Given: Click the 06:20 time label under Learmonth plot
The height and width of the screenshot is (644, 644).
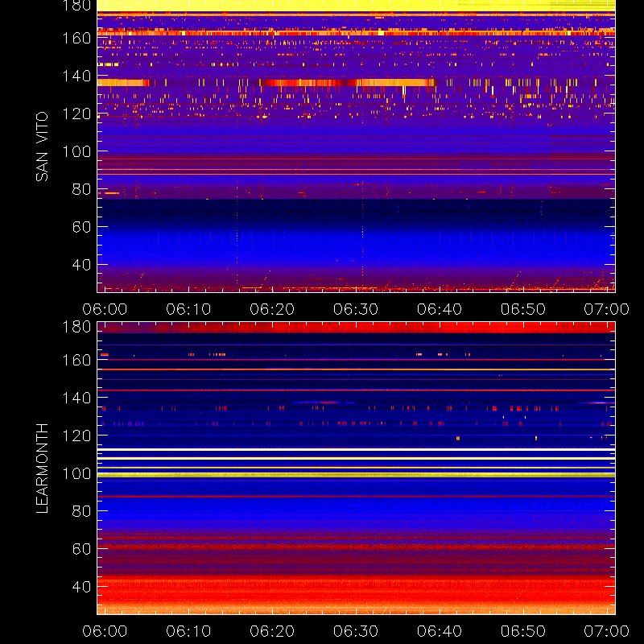Looking at the screenshot, I should [272, 631].
